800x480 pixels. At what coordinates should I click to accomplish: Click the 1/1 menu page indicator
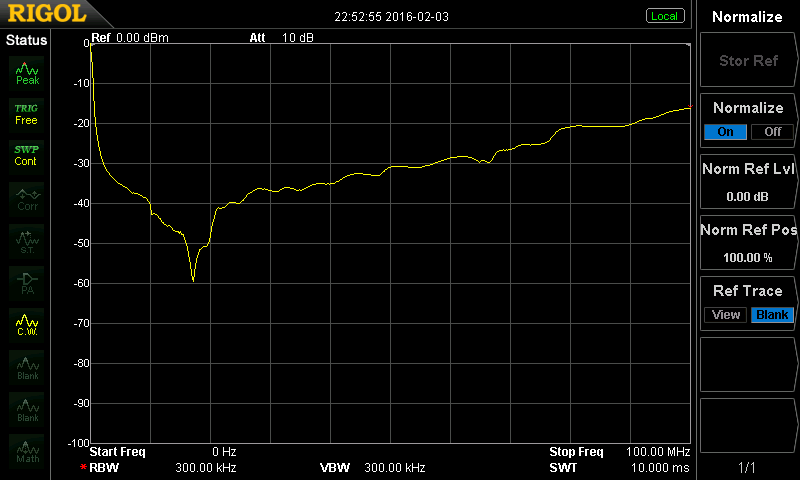pyautogui.click(x=748, y=467)
